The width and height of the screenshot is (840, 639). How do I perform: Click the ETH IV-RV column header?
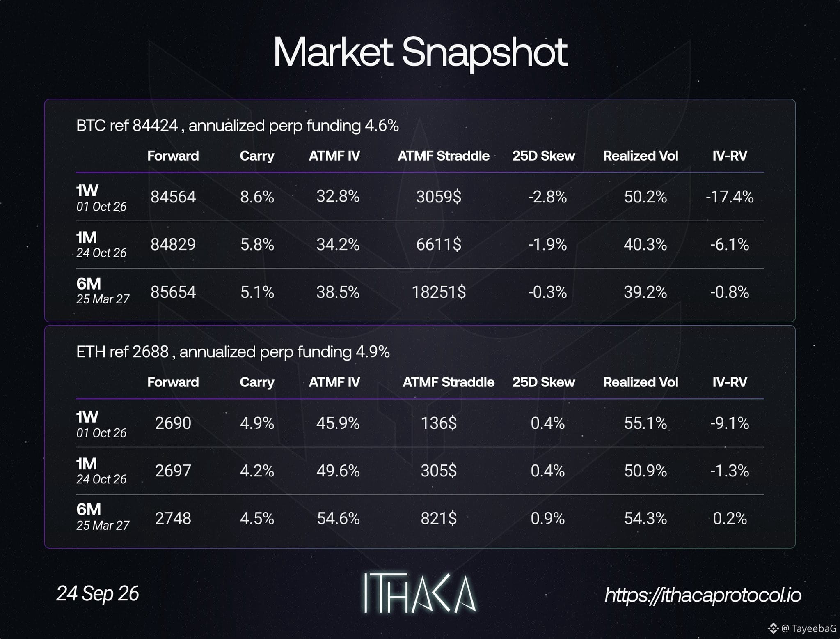point(729,382)
